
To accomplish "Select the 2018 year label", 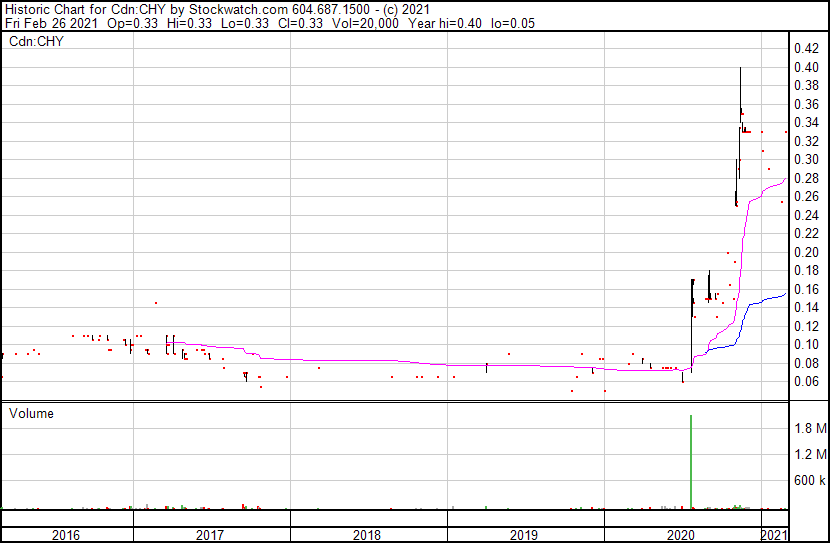I will pos(367,535).
